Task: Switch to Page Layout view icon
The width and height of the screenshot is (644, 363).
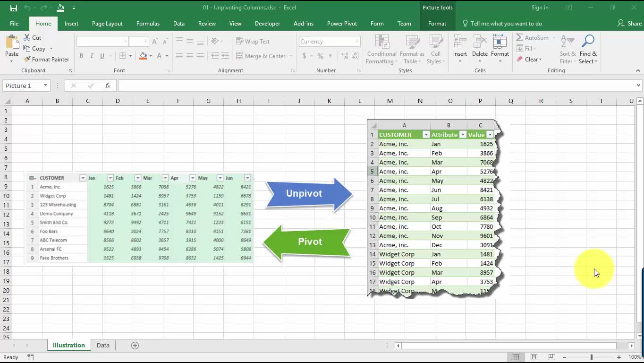Action: (x=534, y=357)
